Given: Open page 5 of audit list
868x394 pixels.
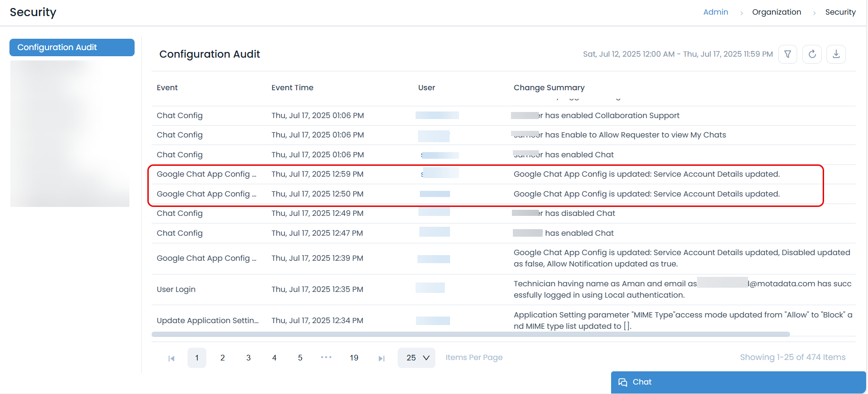Looking at the screenshot, I should 300,358.
